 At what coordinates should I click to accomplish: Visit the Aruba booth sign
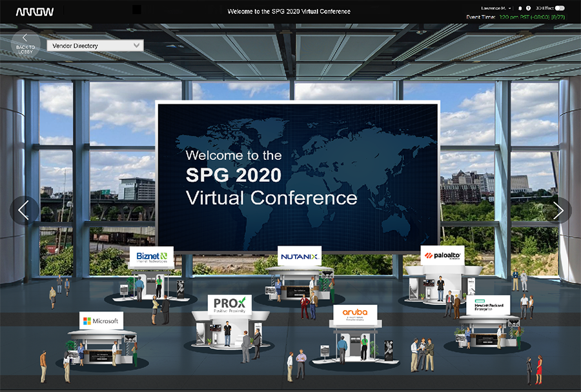pos(355,315)
